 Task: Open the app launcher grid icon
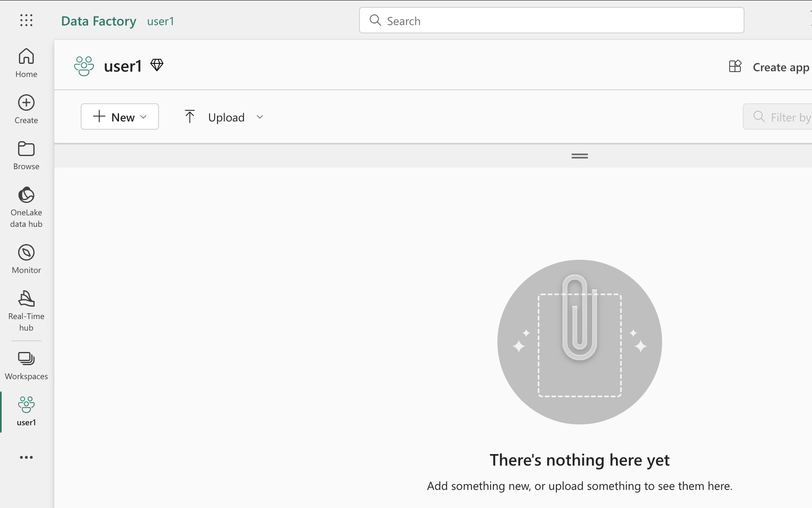point(26,20)
